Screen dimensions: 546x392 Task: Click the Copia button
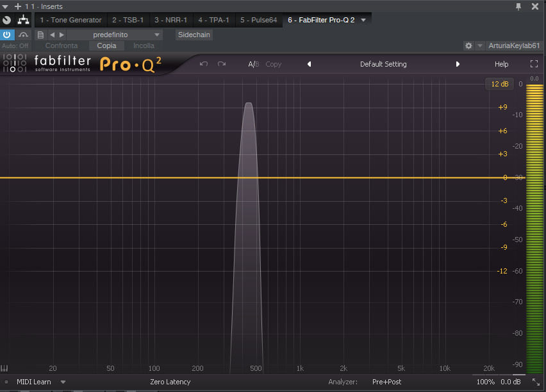[x=106, y=45]
